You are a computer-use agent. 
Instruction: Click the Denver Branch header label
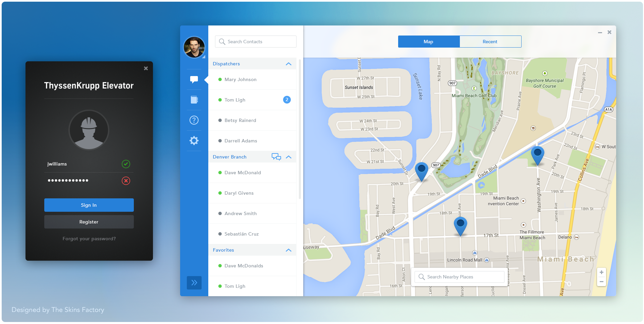(230, 157)
